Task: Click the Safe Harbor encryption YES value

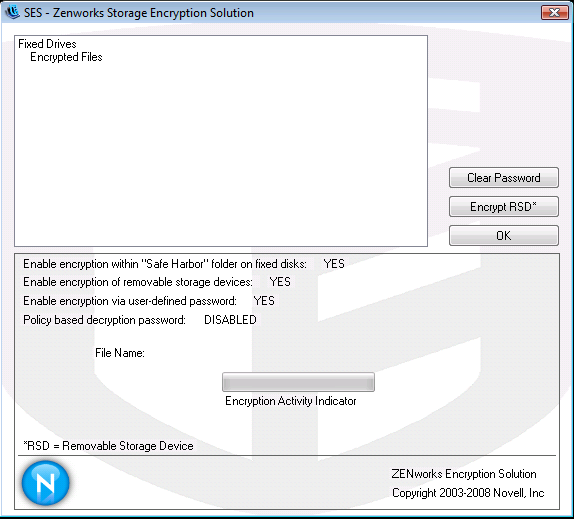Action: coord(334,264)
